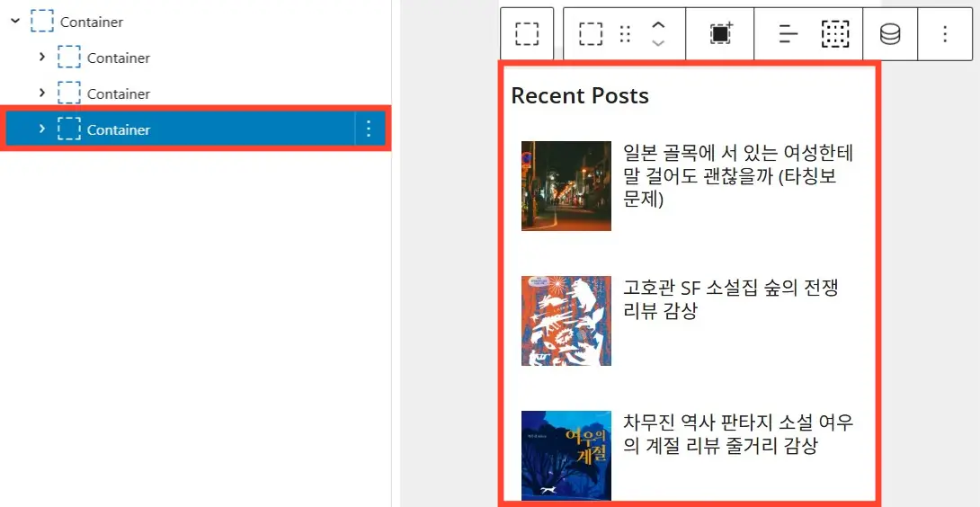Click the dotted grid layout icon
This screenshot has height=507, width=980.
[x=835, y=34]
